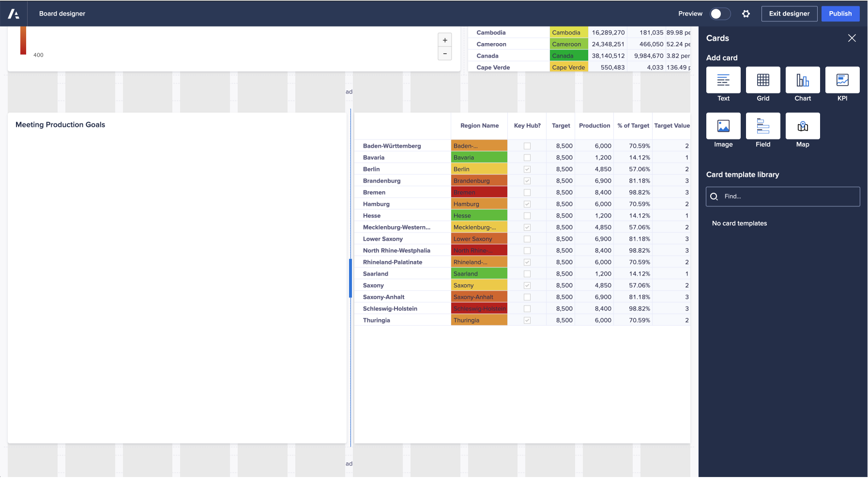This screenshot has height=478, width=868.
Task: Uncheck Key Hub box for Thuringia
Action: point(527,320)
